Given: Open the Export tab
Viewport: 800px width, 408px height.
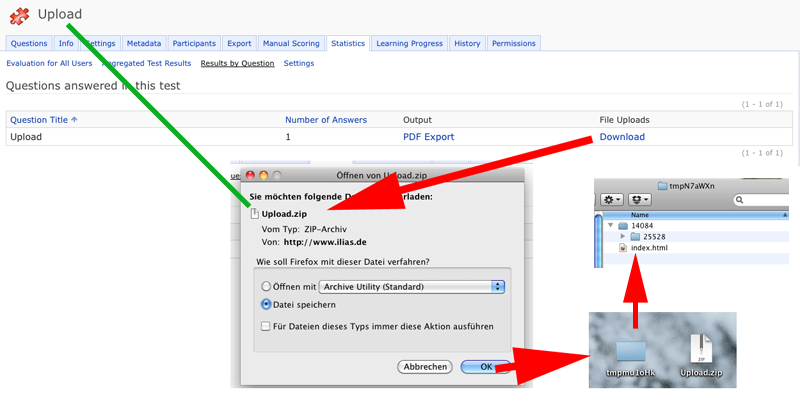Looking at the screenshot, I should click(x=239, y=43).
